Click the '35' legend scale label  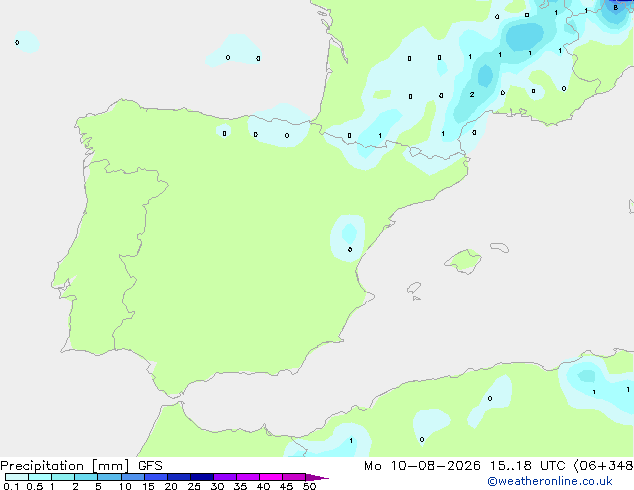pyautogui.click(x=240, y=486)
